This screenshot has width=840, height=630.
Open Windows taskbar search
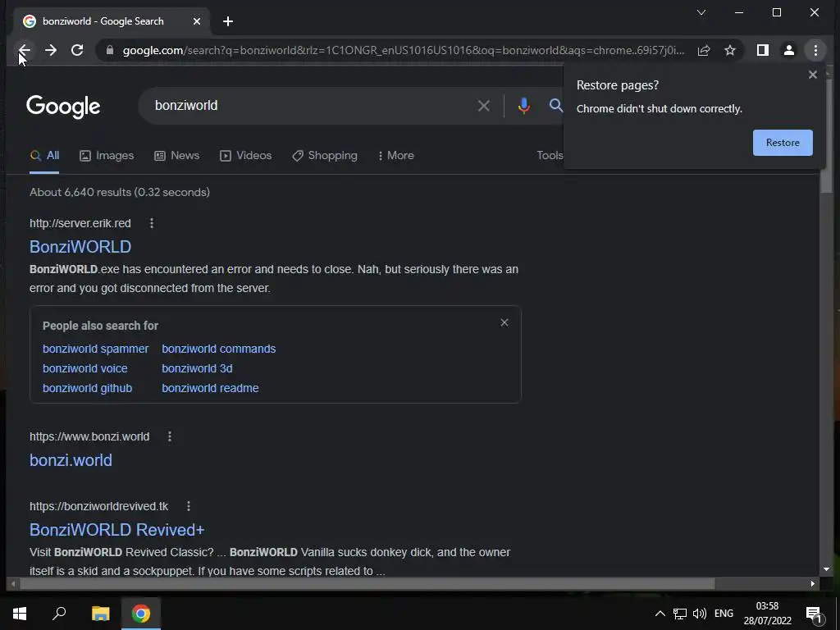(59, 614)
